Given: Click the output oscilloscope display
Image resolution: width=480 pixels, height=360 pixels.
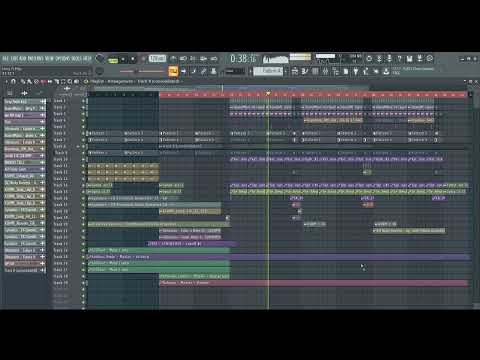Looking at the screenshot, I should 275,59.
